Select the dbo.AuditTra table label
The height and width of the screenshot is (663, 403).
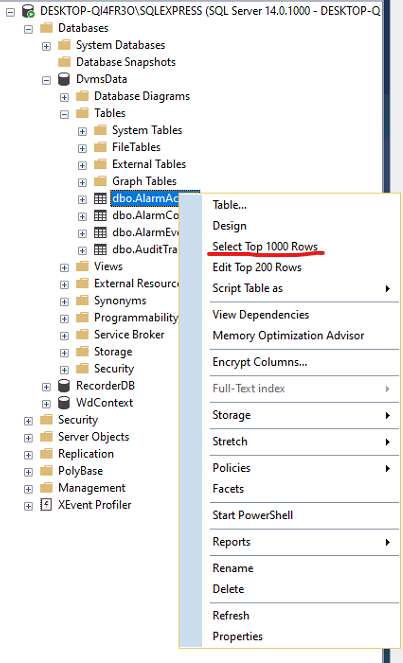(x=145, y=249)
